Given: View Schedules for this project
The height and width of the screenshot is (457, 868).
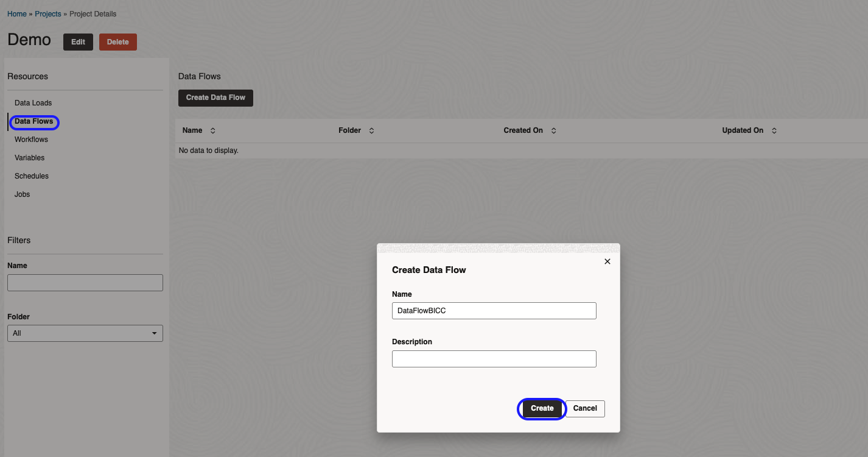Looking at the screenshot, I should pyautogui.click(x=31, y=175).
